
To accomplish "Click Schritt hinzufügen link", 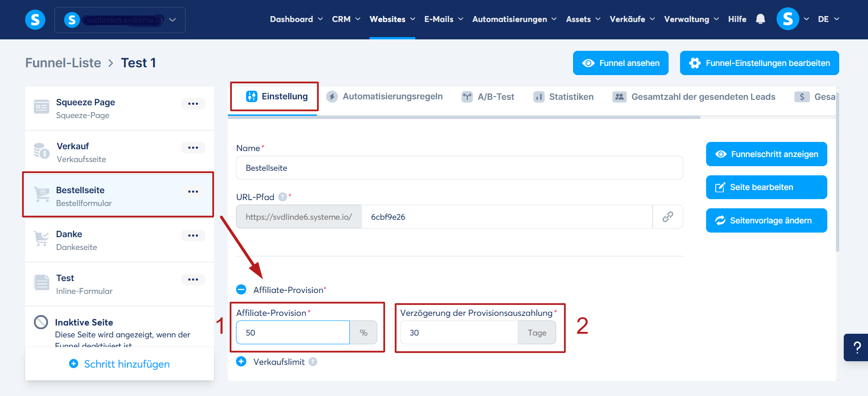I will tap(119, 364).
